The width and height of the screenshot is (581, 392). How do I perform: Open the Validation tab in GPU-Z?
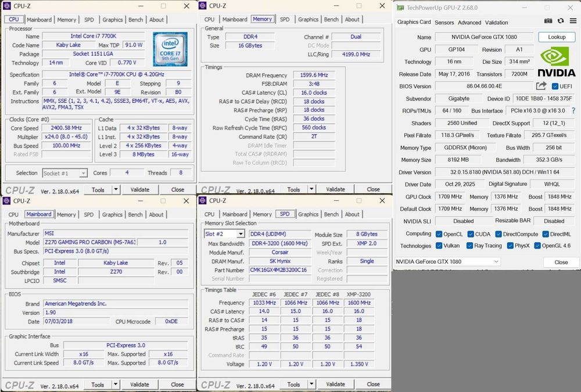(x=497, y=22)
